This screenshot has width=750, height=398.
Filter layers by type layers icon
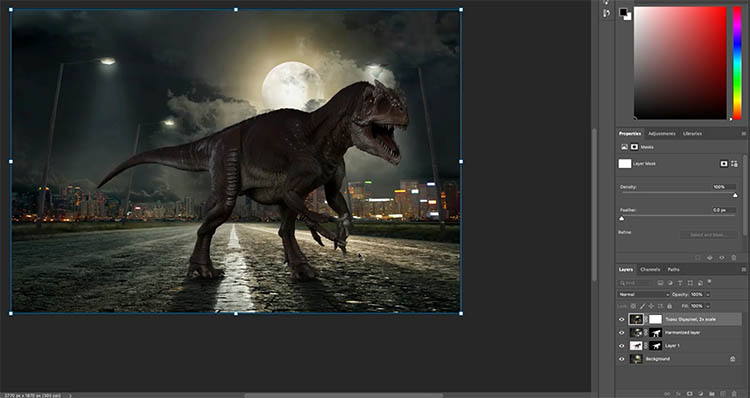(680, 283)
